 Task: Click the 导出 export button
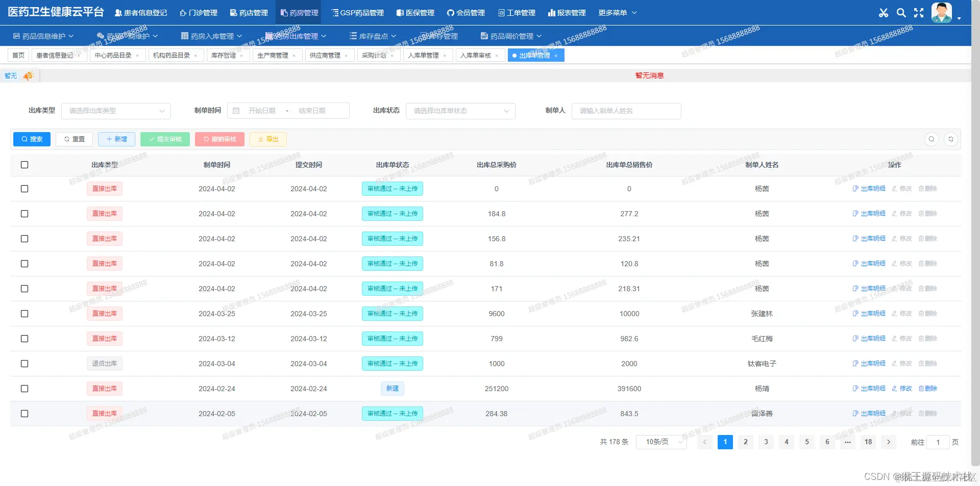click(267, 139)
